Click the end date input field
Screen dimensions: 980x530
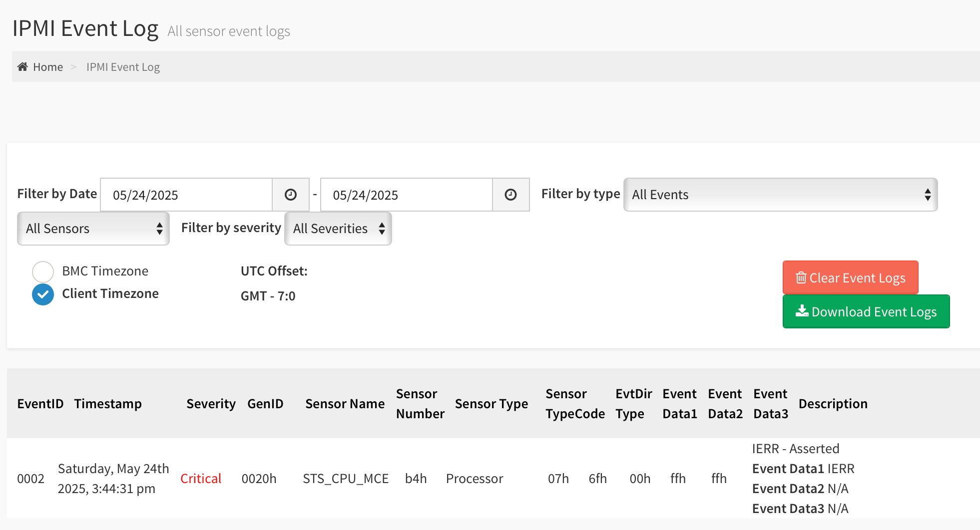point(406,195)
